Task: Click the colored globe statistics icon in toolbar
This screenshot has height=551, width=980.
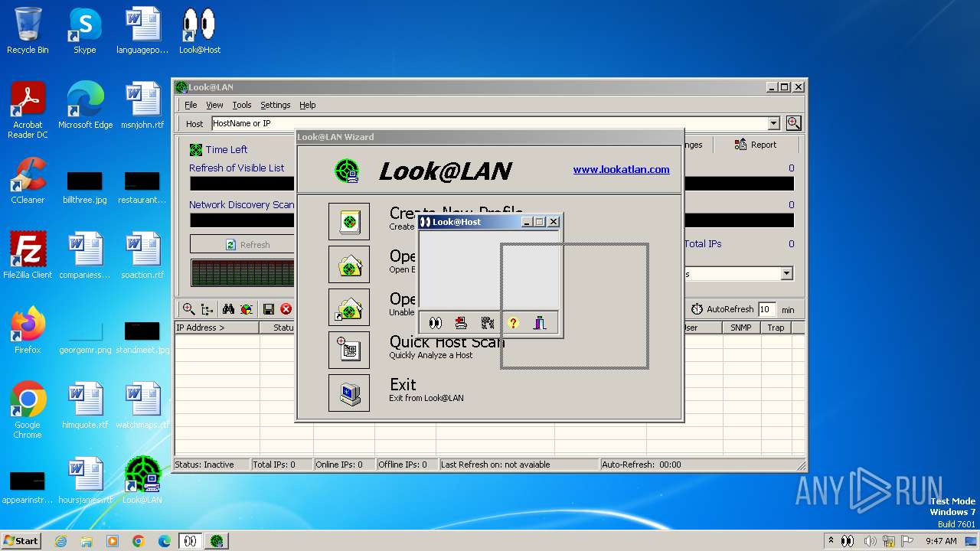Action: (x=247, y=309)
